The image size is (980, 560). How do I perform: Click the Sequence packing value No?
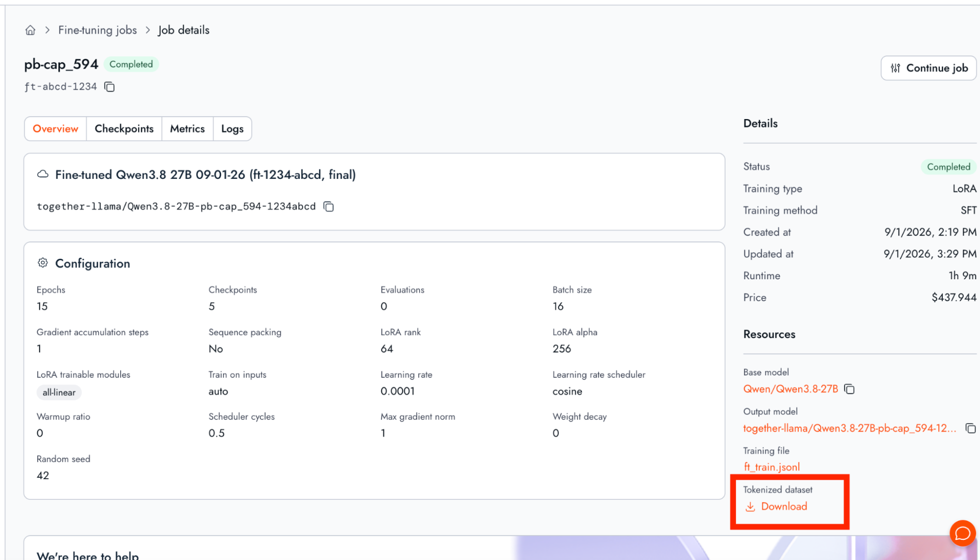pyautogui.click(x=216, y=349)
